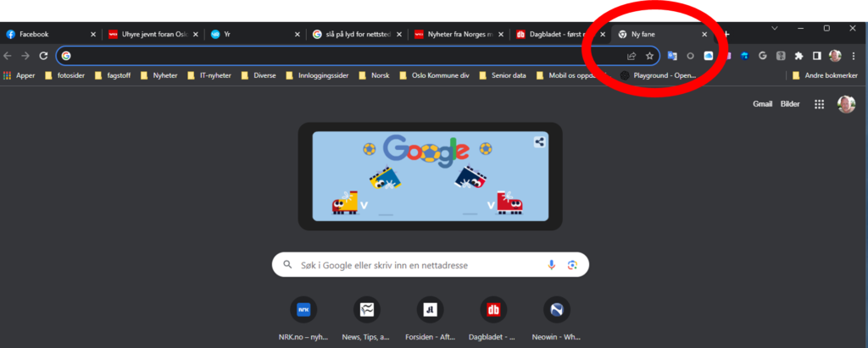Open the iCloud extension icon
This screenshot has height=348, width=868.
tap(709, 56)
